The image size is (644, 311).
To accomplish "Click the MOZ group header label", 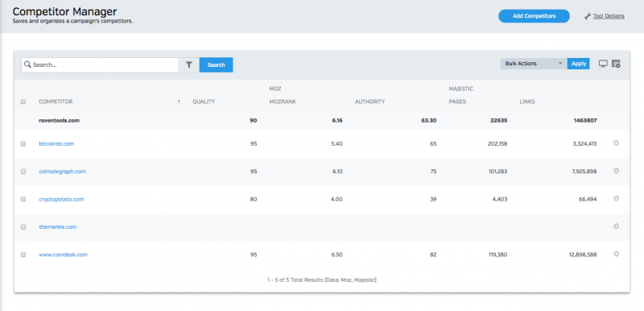I will pos(275,89).
